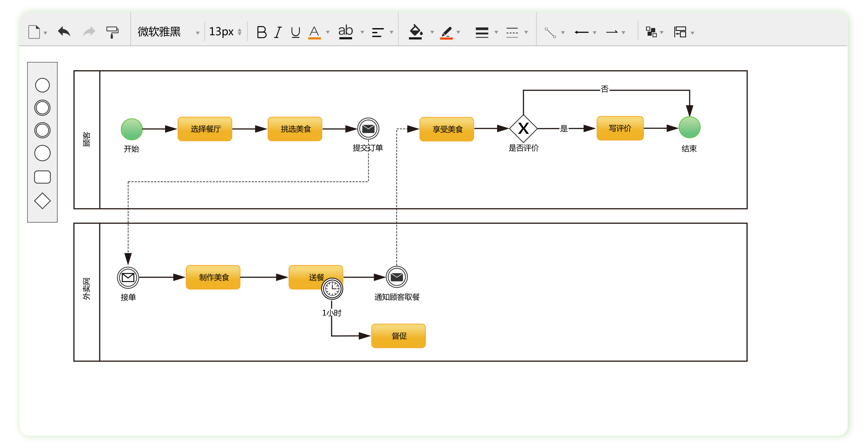Click the connector line type icon
The height and width of the screenshot is (448, 868).
(550, 33)
